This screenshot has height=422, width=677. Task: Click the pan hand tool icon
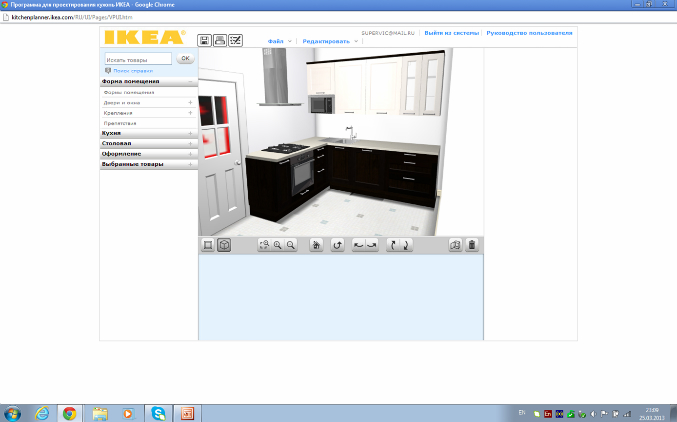click(316, 245)
